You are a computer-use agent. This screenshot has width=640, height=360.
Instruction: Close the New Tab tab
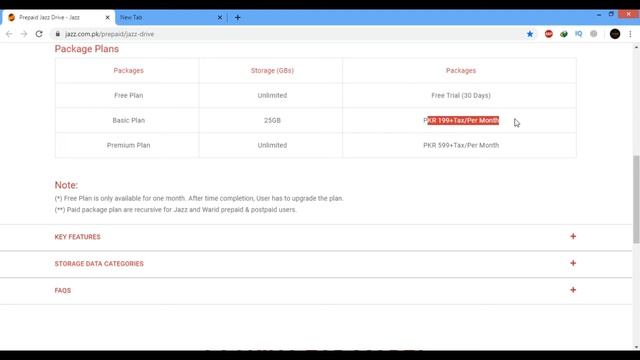pyautogui.click(x=220, y=18)
